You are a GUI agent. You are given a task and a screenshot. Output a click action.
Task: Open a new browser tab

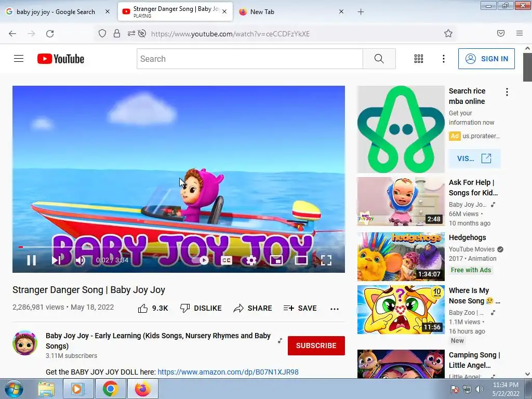click(x=361, y=12)
